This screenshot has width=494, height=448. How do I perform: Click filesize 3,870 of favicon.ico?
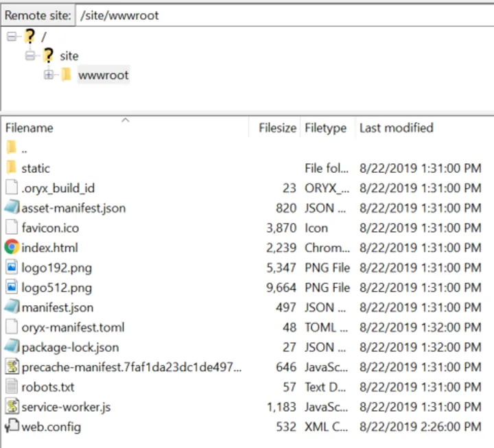tap(281, 228)
